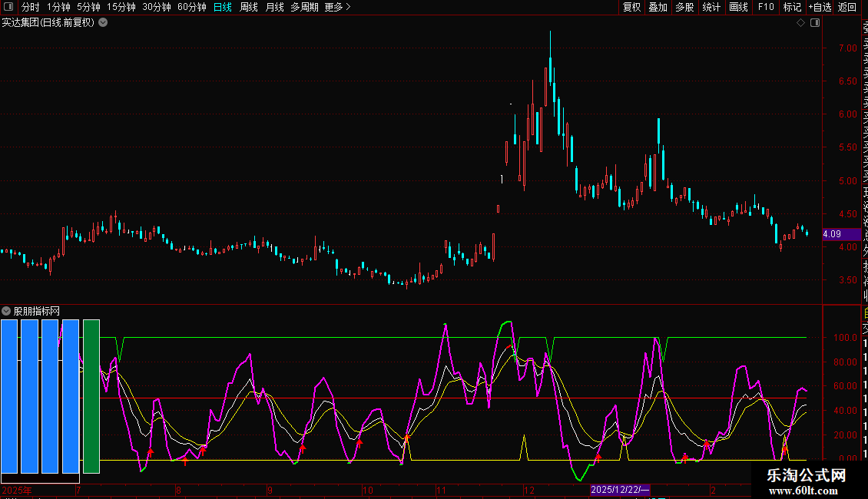Toggle the left sidebar panel icon

(8, 7)
